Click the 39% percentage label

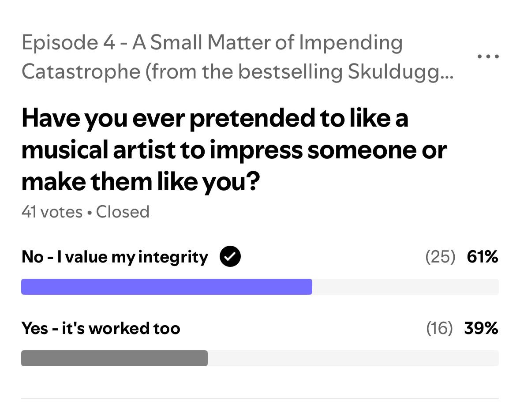click(x=481, y=328)
